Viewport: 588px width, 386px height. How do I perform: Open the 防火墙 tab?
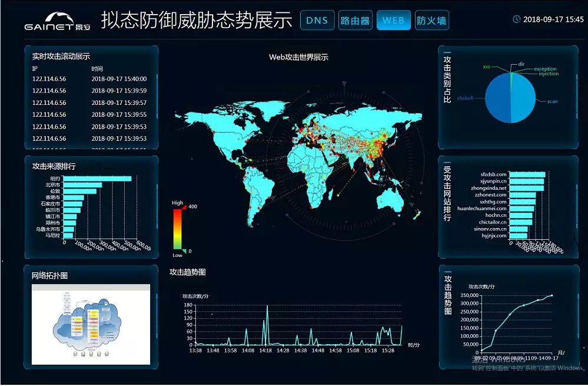(431, 20)
